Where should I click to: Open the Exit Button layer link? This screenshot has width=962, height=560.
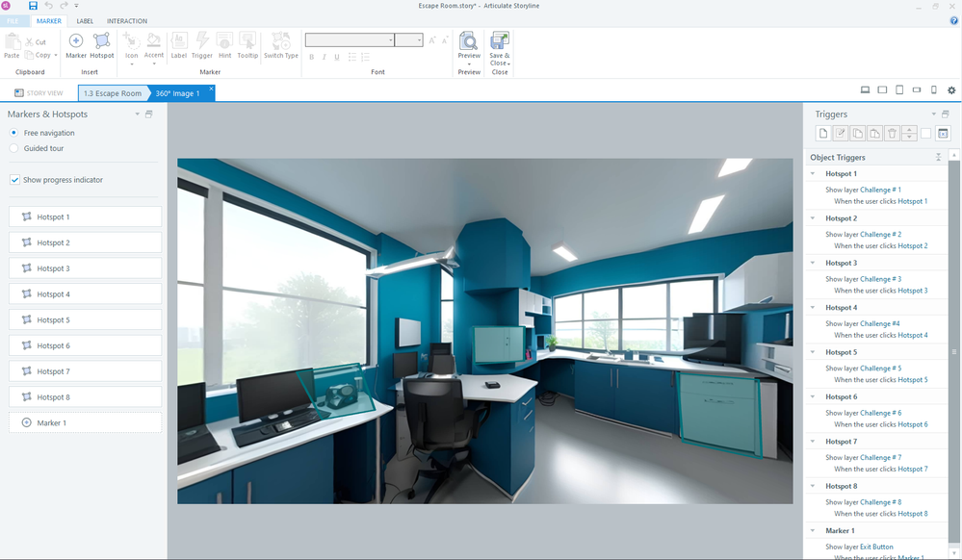876,547
